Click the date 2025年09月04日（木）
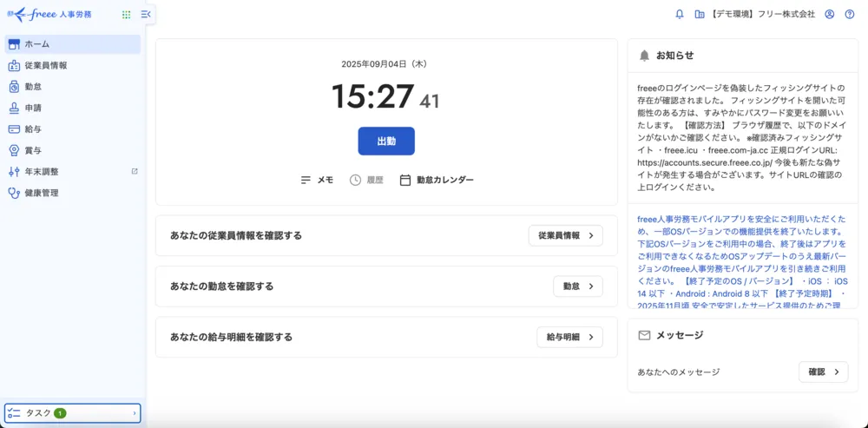Screen dimensions: 868x428 [385, 64]
